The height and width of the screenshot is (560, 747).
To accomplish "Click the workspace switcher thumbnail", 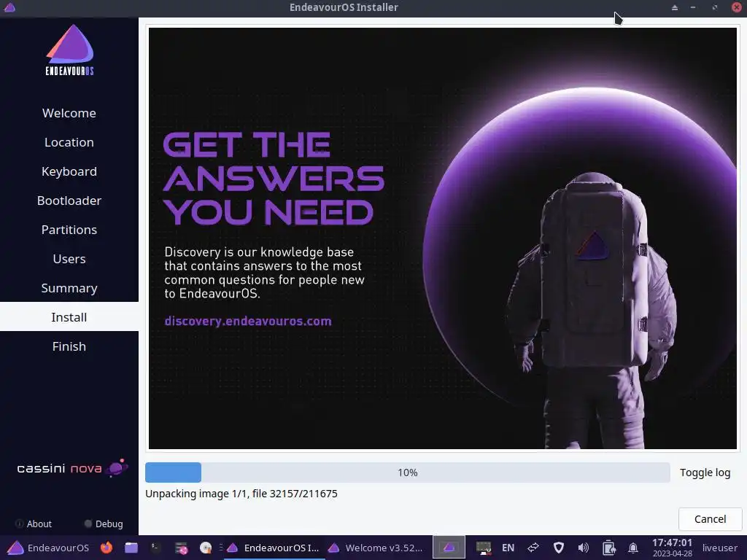I will [449, 548].
